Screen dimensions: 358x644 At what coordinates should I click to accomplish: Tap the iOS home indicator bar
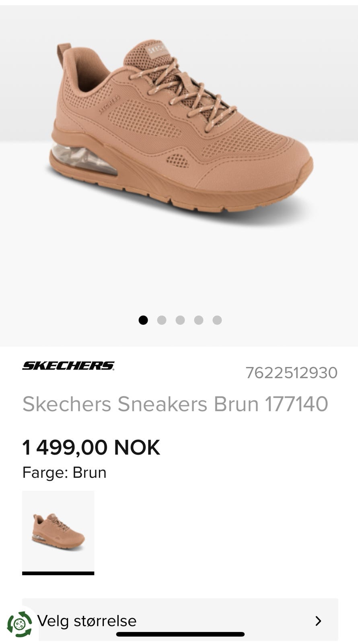pos(180,634)
